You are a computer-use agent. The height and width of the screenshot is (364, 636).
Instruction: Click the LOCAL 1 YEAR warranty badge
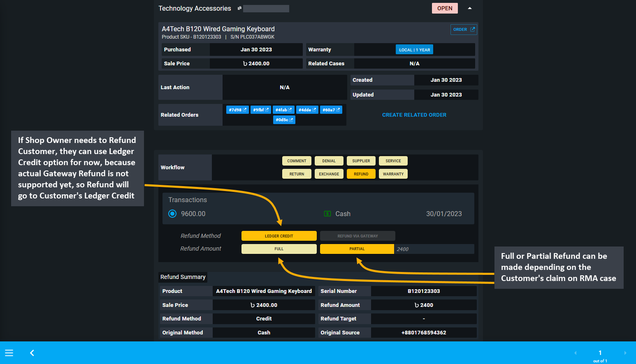point(414,50)
